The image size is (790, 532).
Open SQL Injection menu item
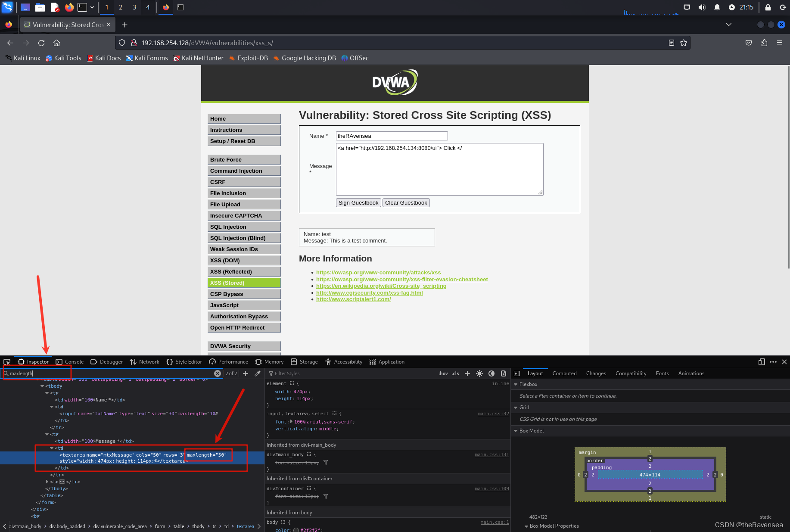(244, 227)
